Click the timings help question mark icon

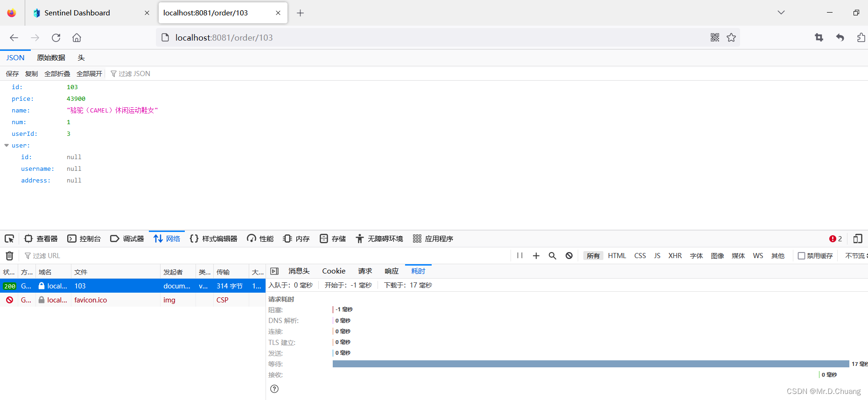(x=274, y=389)
